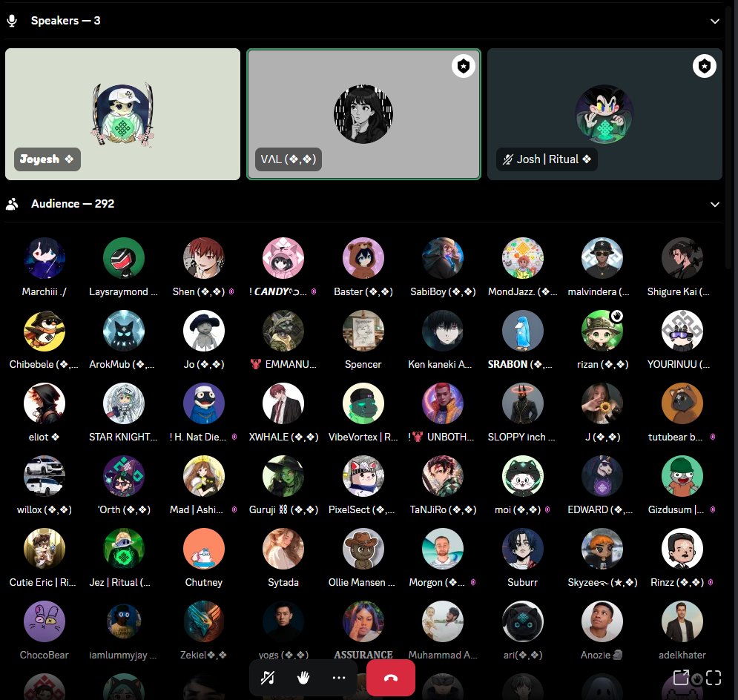The width and height of the screenshot is (738, 700).
Task: Open VibeVortex's green avatar
Action: point(363,403)
